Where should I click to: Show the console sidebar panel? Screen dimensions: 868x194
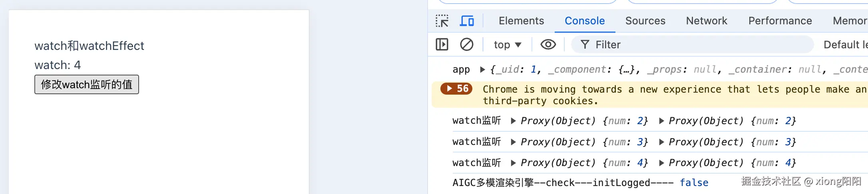(x=442, y=44)
